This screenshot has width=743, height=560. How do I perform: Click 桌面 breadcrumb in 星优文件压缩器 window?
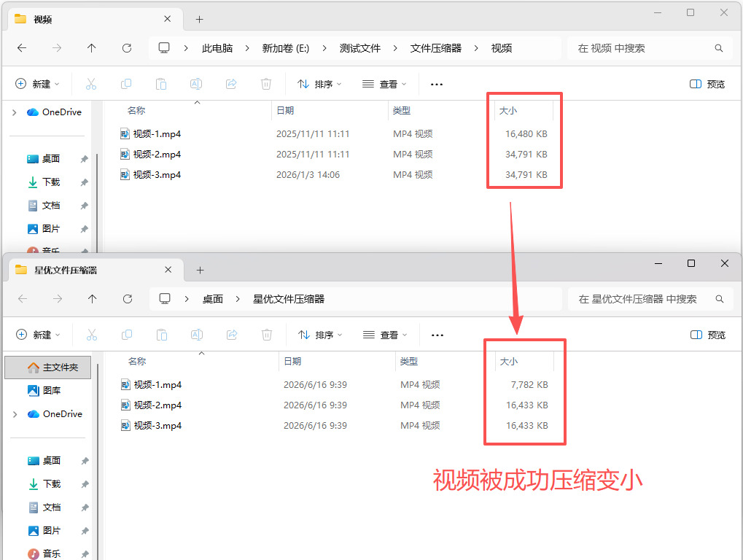tap(213, 299)
